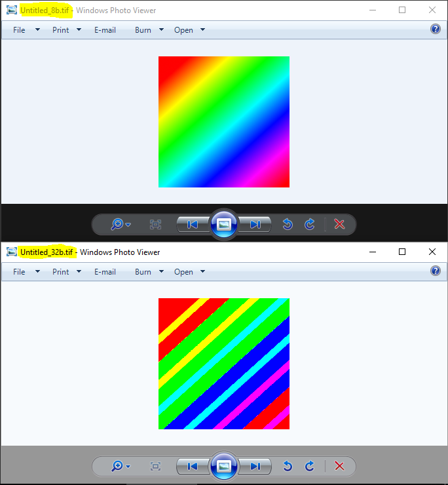Maximize the Untitled_8b.tif window
The height and width of the screenshot is (485, 448).
[402, 10]
